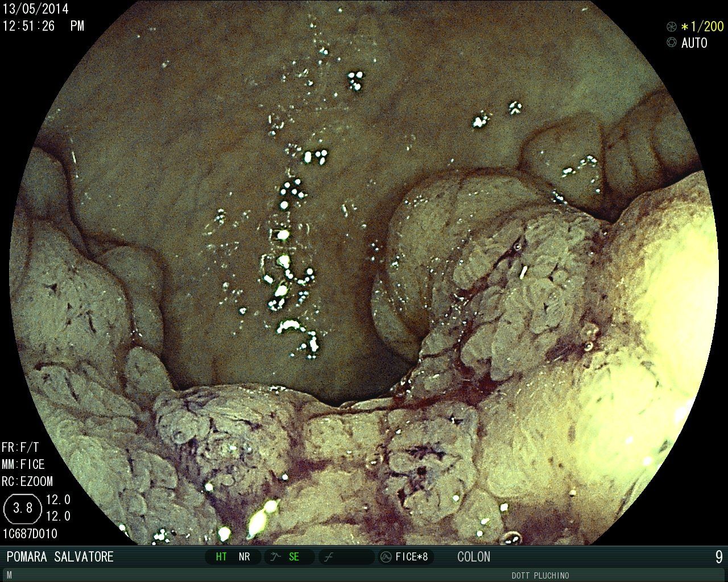Viewport: 728px width, 582px height.
Task: Click the lower 12.0 value beside 3.8
Action: point(58,517)
